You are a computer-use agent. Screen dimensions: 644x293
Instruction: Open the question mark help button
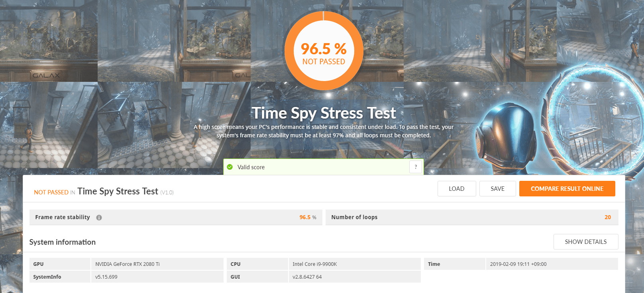pyautogui.click(x=416, y=167)
